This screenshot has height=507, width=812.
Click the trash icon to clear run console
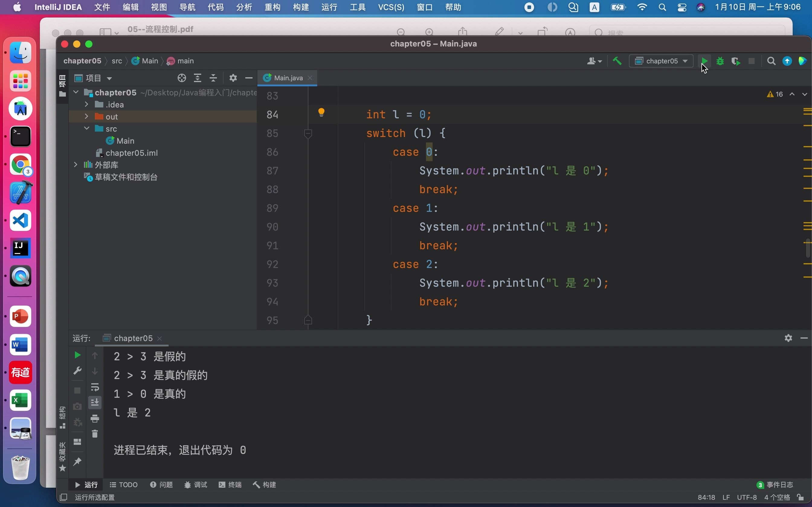point(95,434)
